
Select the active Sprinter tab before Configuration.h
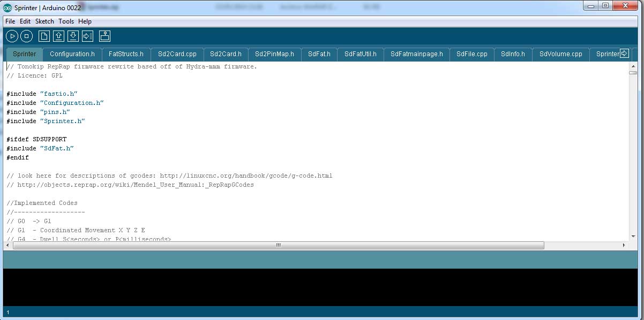point(25,54)
